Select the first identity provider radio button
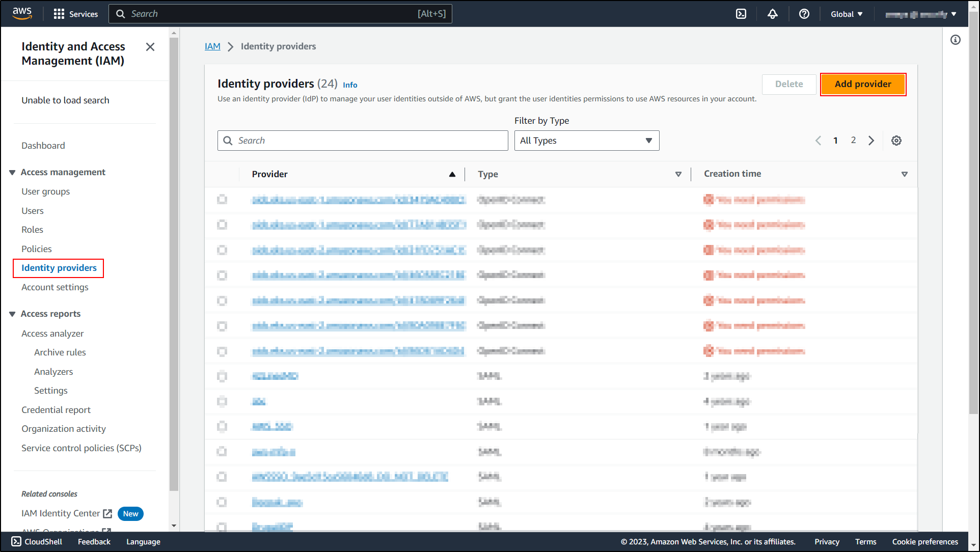980x552 pixels. [x=222, y=200]
